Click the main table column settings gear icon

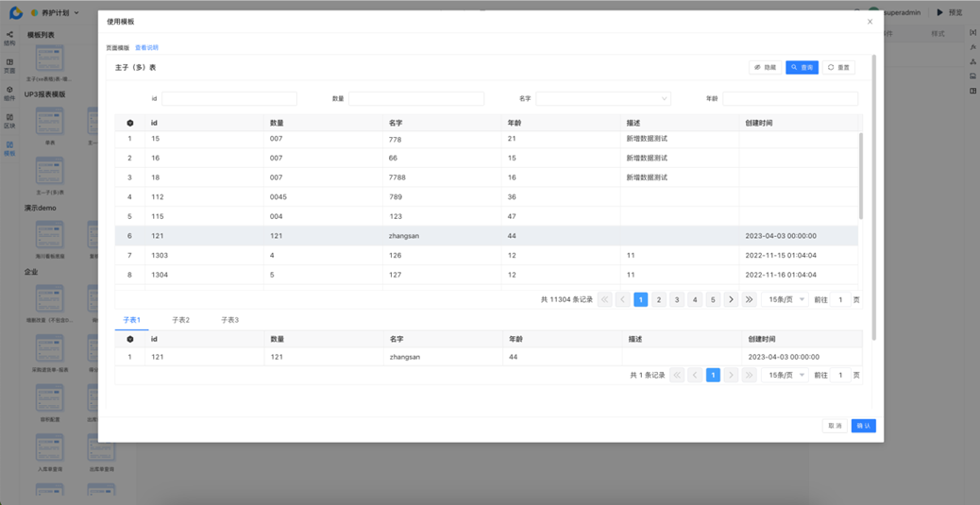point(130,123)
